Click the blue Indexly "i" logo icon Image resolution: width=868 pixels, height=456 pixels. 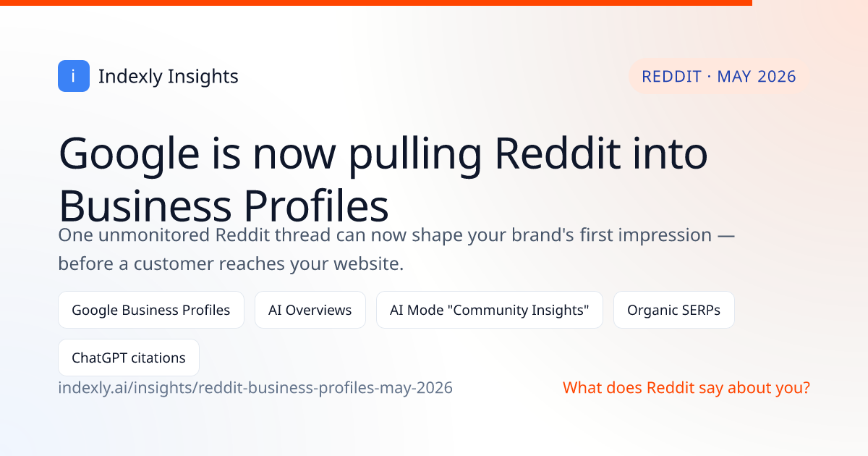point(74,76)
